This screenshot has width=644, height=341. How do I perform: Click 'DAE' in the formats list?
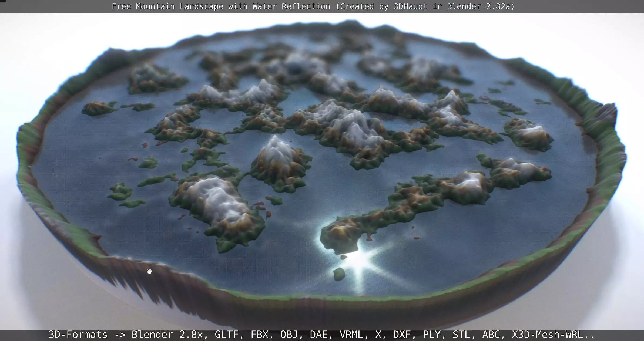point(319,335)
